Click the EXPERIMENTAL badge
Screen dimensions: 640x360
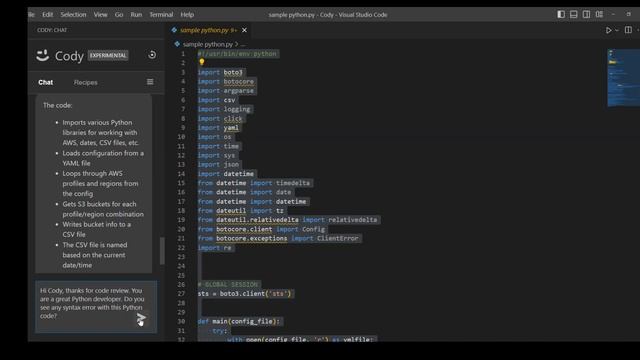tap(108, 56)
